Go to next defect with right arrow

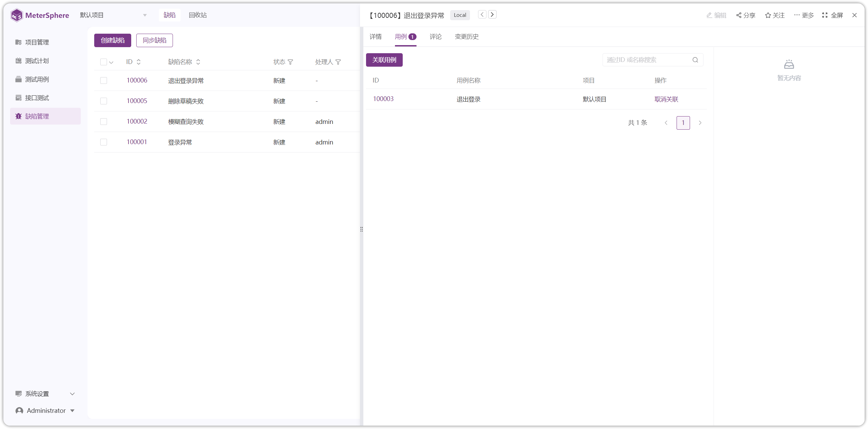click(x=492, y=14)
